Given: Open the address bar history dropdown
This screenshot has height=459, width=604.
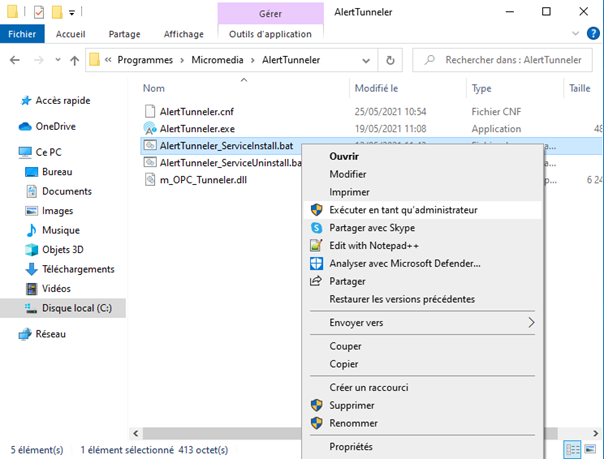Looking at the screenshot, I should pos(366,60).
